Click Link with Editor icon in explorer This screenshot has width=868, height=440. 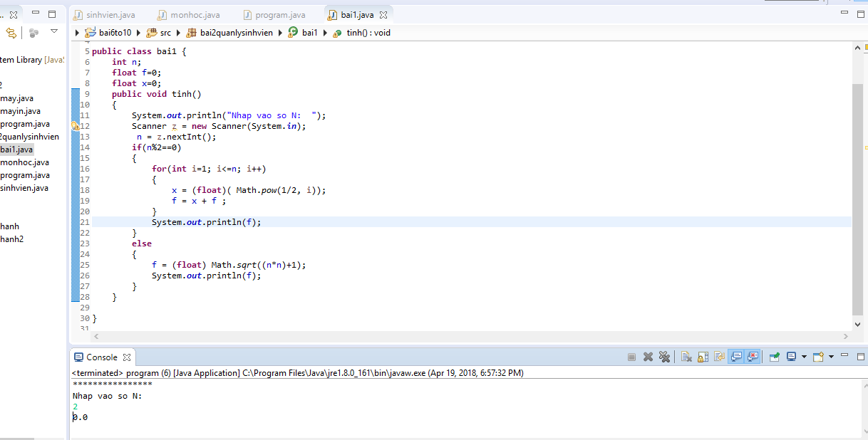[11, 33]
